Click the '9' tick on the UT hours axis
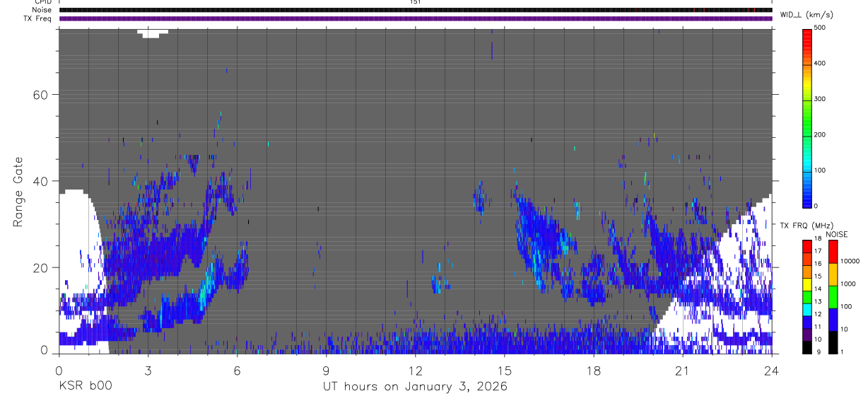Image resolution: width=868 pixels, height=401 pixels. point(326,370)
